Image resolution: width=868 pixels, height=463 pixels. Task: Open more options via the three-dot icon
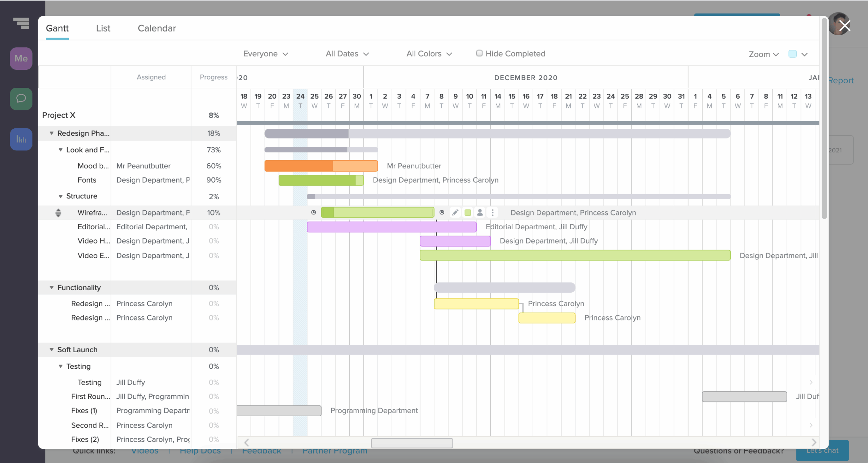(492, 212)
